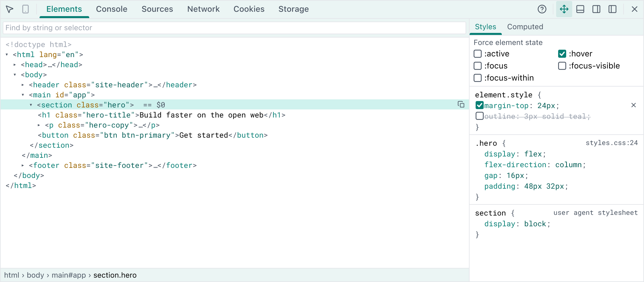Expand the site-footer element
The image size is (644, 282).
tap(23, 165)
